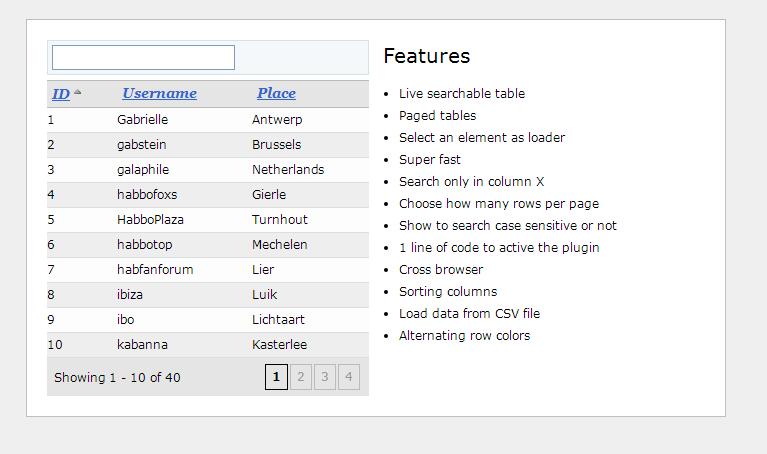Sort table by Place column
Screen dimensions: 767x454
click(276, 94)
